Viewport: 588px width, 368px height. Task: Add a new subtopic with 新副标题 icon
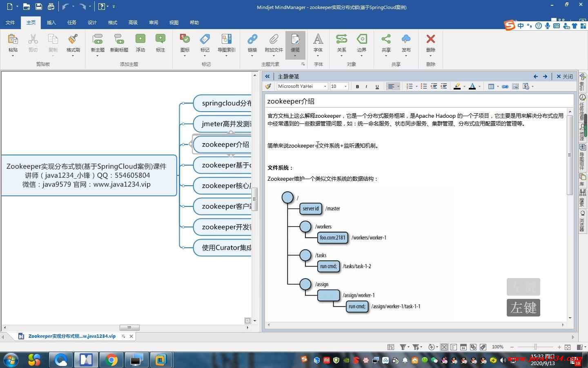119,39
